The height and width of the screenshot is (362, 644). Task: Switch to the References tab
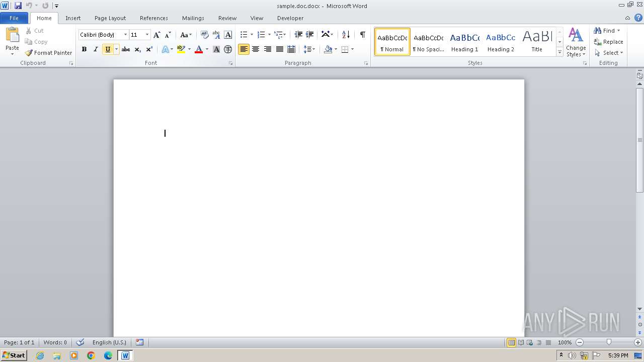[154, 18]
